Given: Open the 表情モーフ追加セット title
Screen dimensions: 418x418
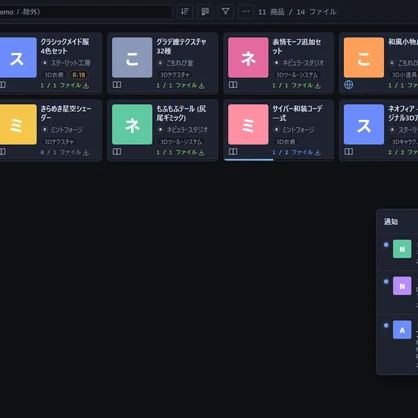Looking at the screenshot, I should tap(297, 46).
